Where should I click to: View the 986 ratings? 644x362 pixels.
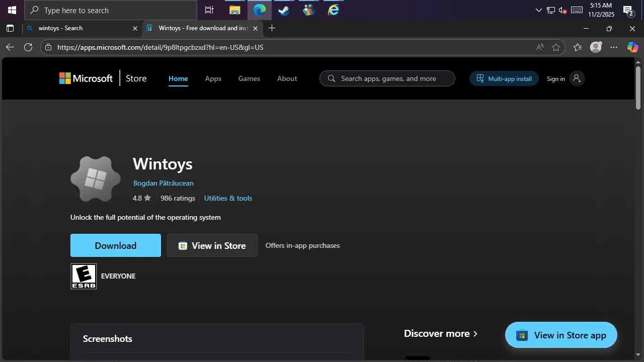178,198
